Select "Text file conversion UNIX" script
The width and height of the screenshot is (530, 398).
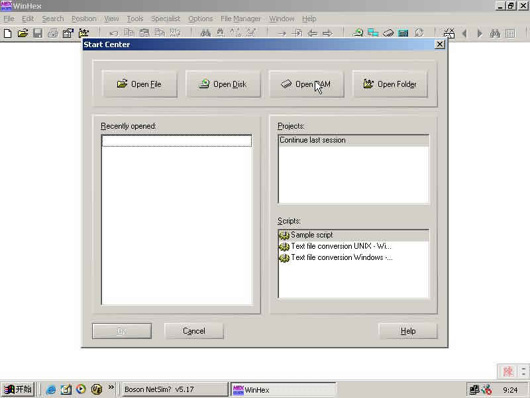[354, 246]
